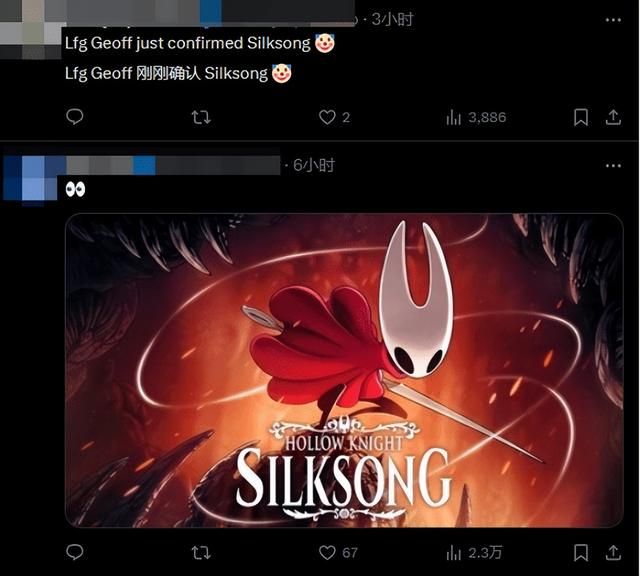Open the 3小时 timestamp link
This screenshot has width=640, height=576.
click(392, 19)
